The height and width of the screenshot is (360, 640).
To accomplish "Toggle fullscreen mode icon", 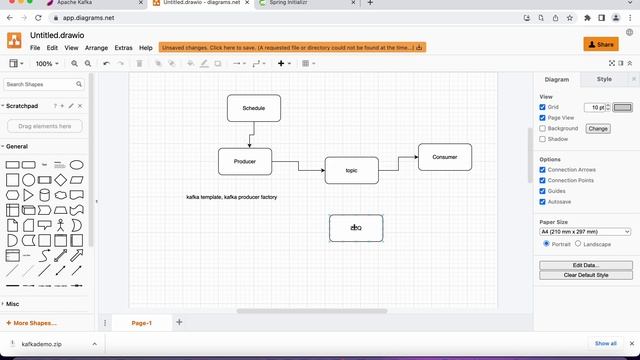I will pos(611,63).
